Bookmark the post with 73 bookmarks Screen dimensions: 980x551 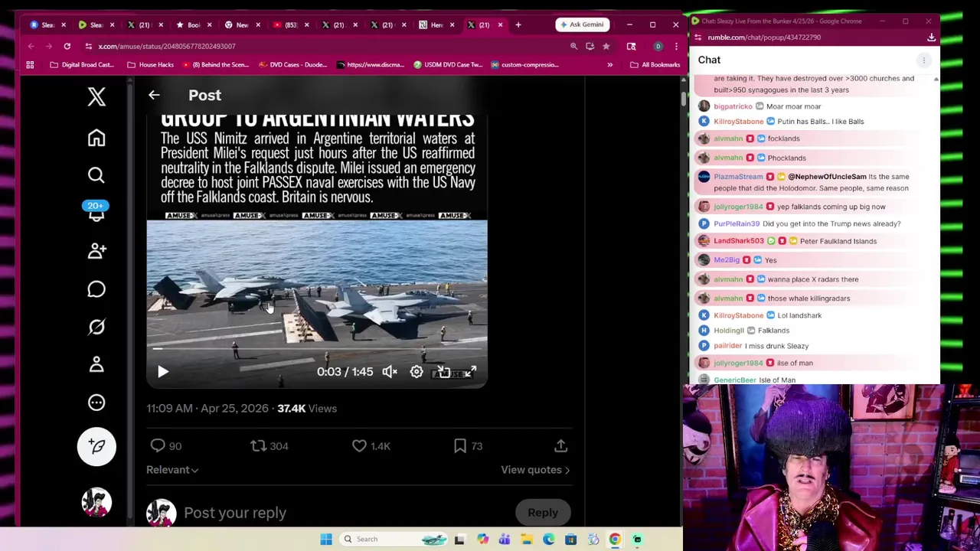point(467,446)
